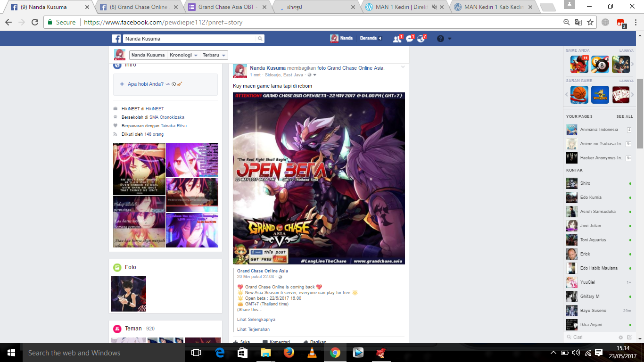Click the Cari chat search field
The height and width of the screenshot is (362, 644).
click(x=592, y=337)
